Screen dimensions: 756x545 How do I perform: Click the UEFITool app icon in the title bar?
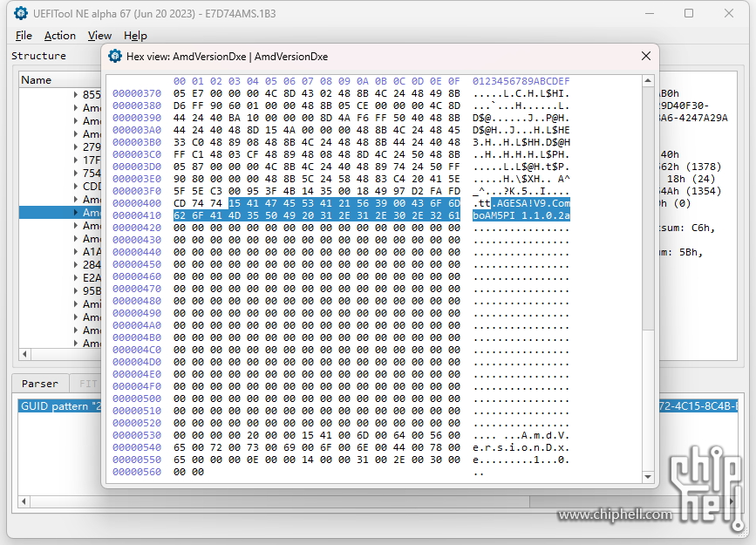(x=21, y=13)
